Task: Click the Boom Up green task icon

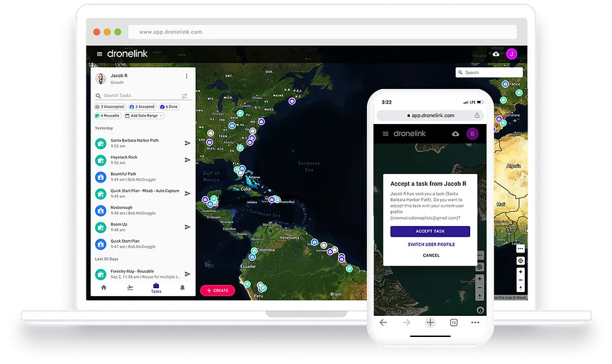Action: [101, 228]
